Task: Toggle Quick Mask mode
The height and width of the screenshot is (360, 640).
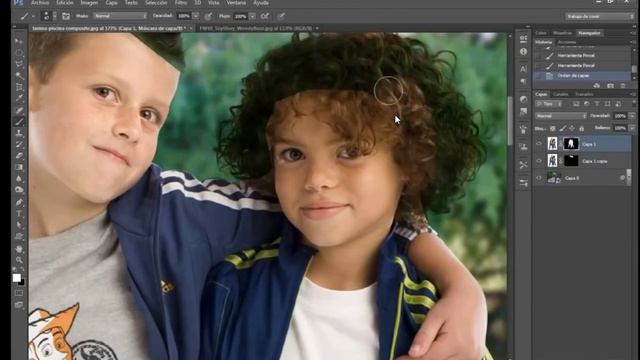Action: [x=19, y=293]
